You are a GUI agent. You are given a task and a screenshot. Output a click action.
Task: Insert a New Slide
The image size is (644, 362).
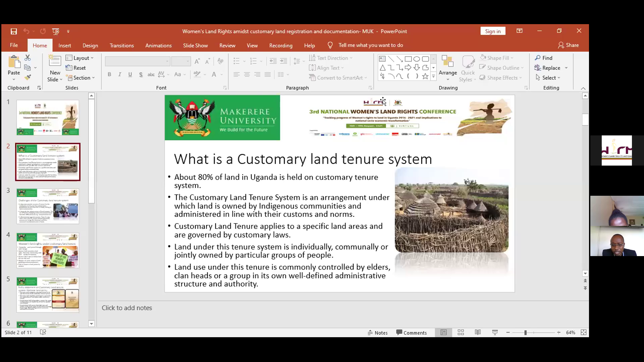click(x=55, y=69)
